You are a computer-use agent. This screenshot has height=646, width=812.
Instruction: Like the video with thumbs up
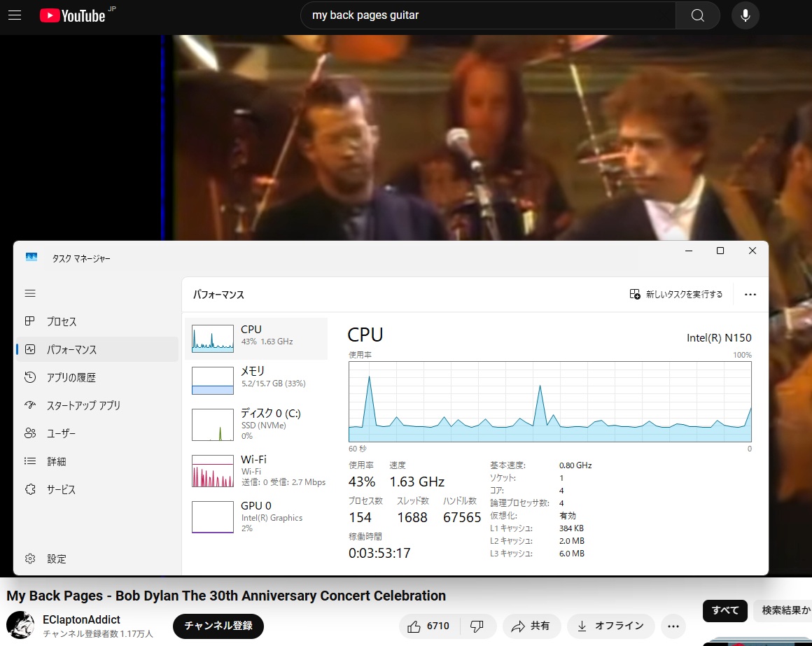click(x=428, y=626)
